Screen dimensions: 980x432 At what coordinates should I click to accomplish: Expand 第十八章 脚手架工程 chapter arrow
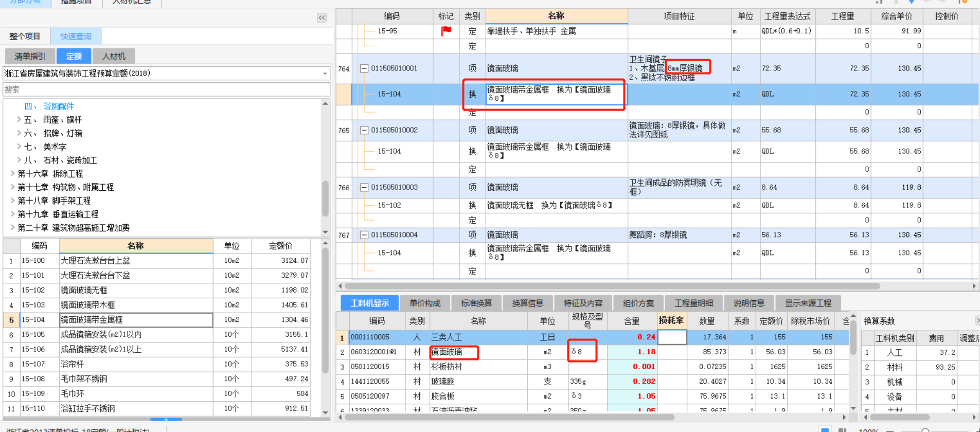coord(12,201)
